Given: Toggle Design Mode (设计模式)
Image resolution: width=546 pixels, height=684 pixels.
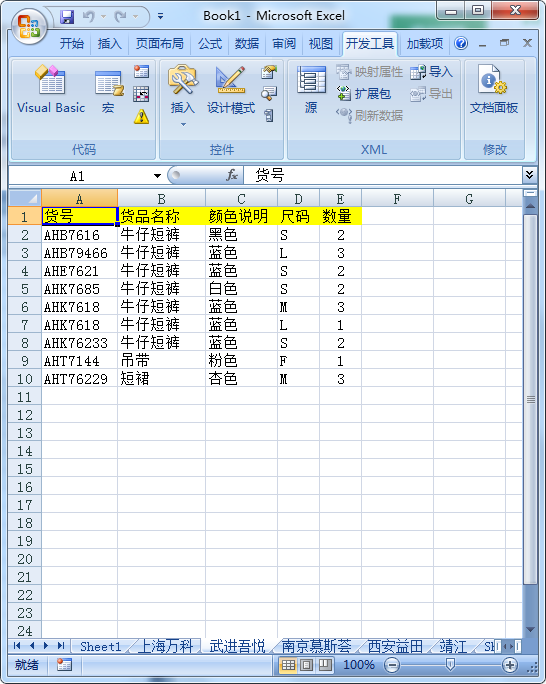Looking at the screenshot, I should click(231, 90).
